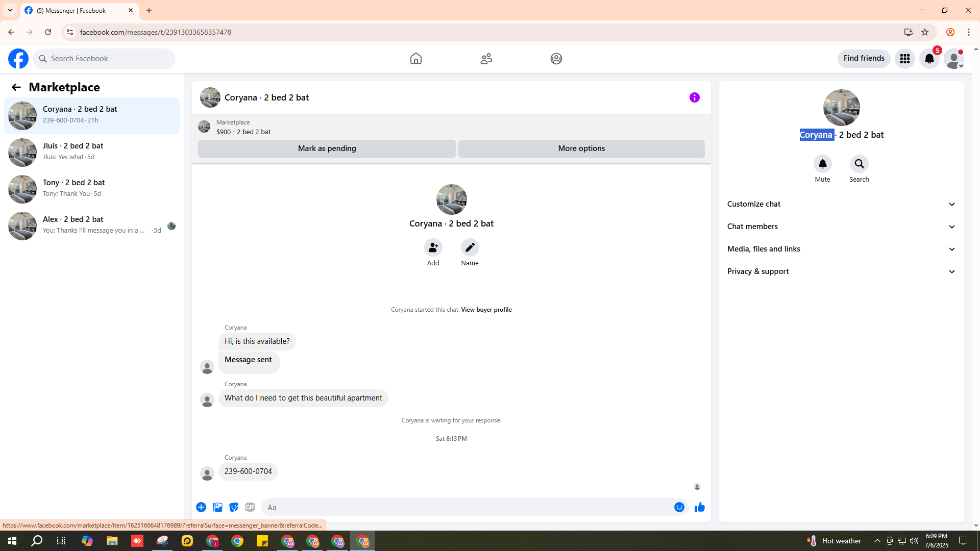Screen dimensions: 980x551
Task: Search within the conversation
Action: 859,164
